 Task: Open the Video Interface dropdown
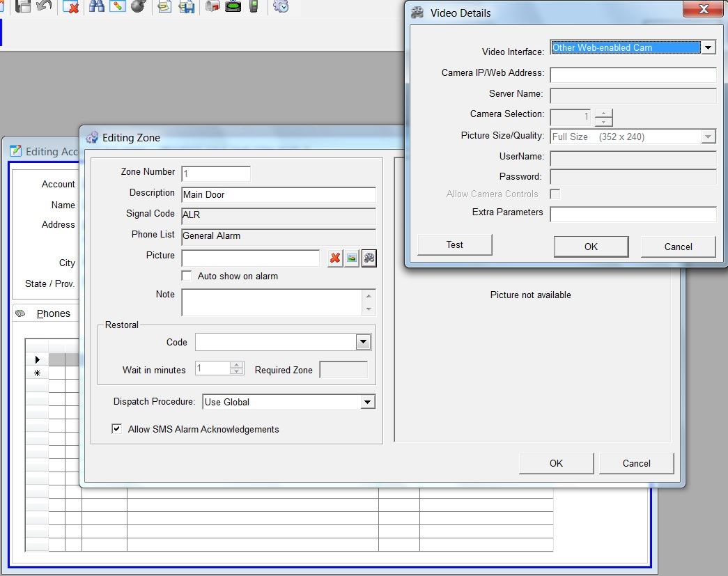coord(708,47)
